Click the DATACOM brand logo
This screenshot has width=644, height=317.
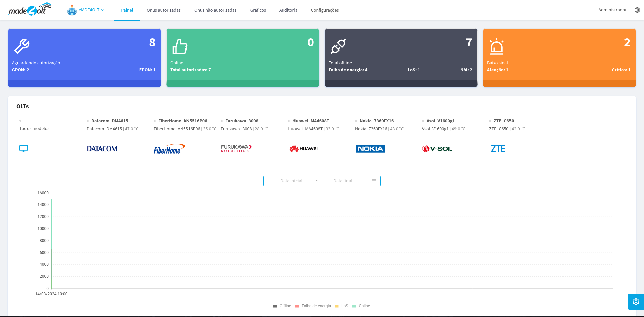[x=102, y=149]
